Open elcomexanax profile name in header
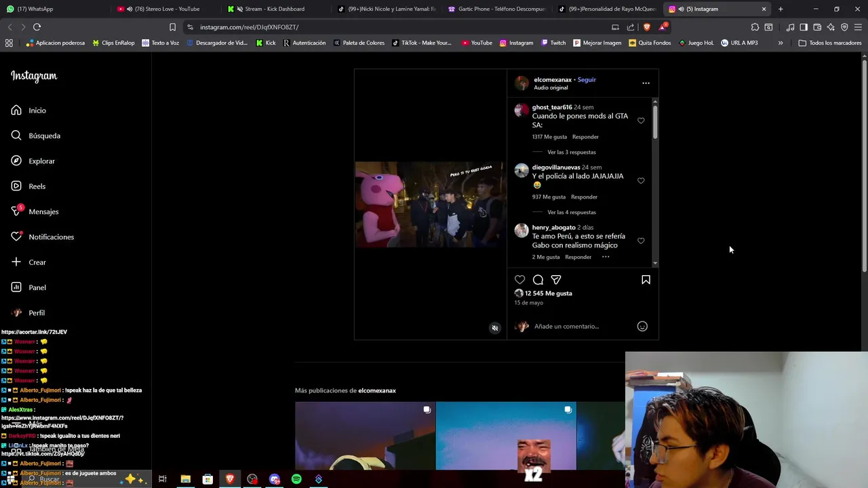Viewport: 868px width, 488px height. coord(553,79)
